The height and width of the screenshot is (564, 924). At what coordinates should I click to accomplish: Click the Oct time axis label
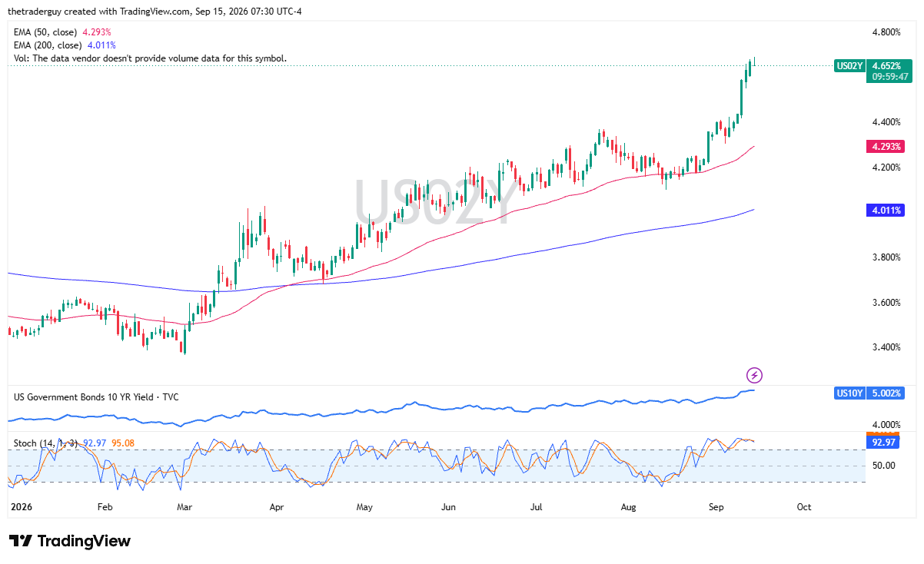(804, 507)
